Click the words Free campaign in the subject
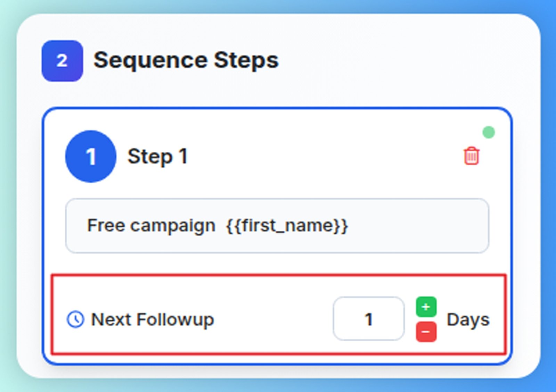Image resolution: width=556 pixels, height=392 pixels. click(x=151, y=226)
